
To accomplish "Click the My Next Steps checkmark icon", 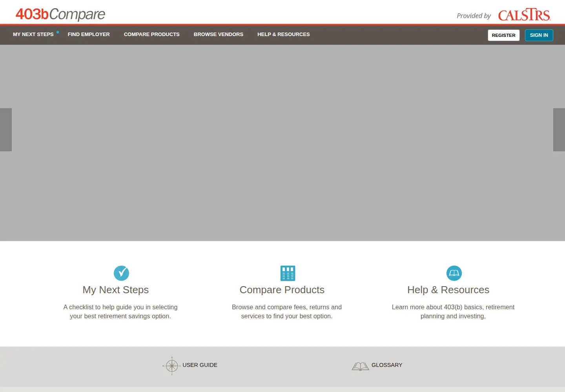I will tap(121, 273).
